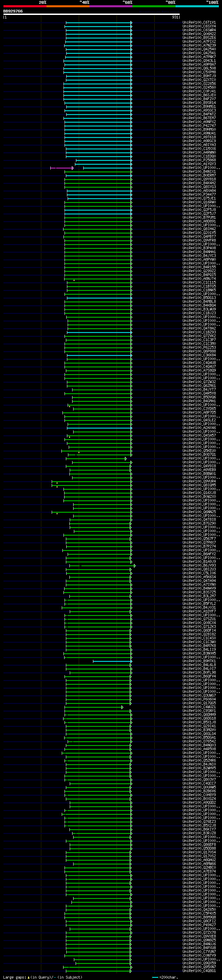Select label UniRef100_P25868
The width and height of the screenshot is (222, 980).
(x=199, y=160)
